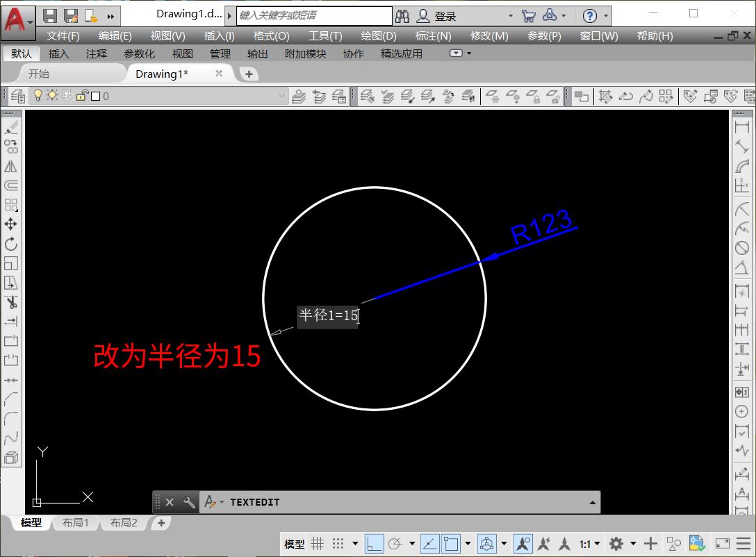Screen dimensions: 756x557
Task: Toggle Ortho mode in status bar
Action: click(x=375, y=544)
